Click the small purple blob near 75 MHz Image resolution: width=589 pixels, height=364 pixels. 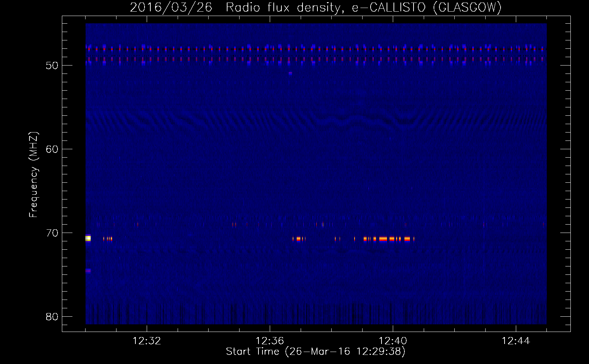pyautogui.click(x=88, y=271)
